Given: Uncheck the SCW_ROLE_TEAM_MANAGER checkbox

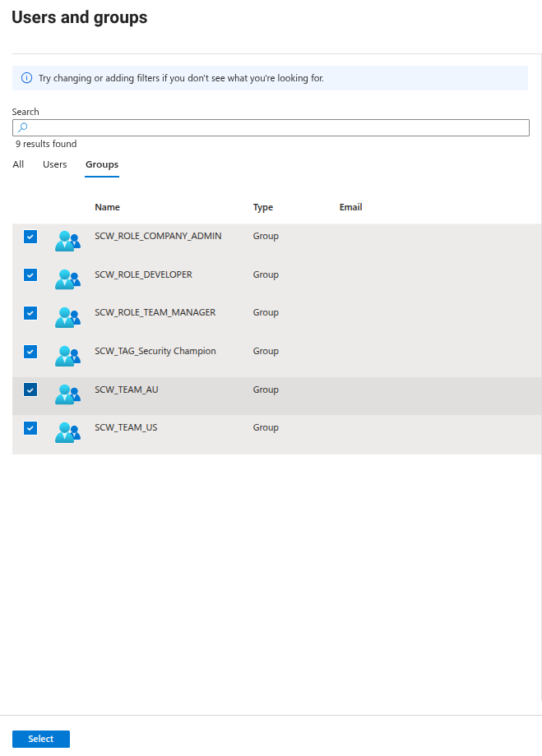Looking at the screenshot, I should 30,313.
